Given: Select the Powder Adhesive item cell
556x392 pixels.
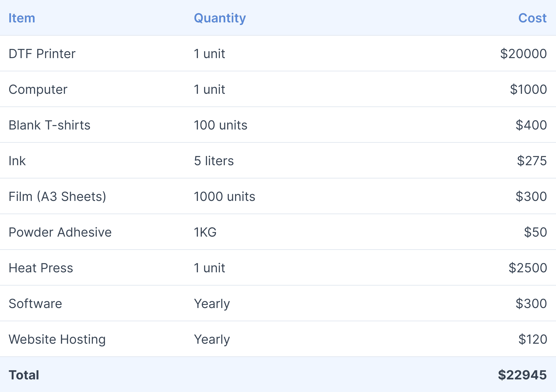Looking at the screenshot, I should tap(60, 232).
